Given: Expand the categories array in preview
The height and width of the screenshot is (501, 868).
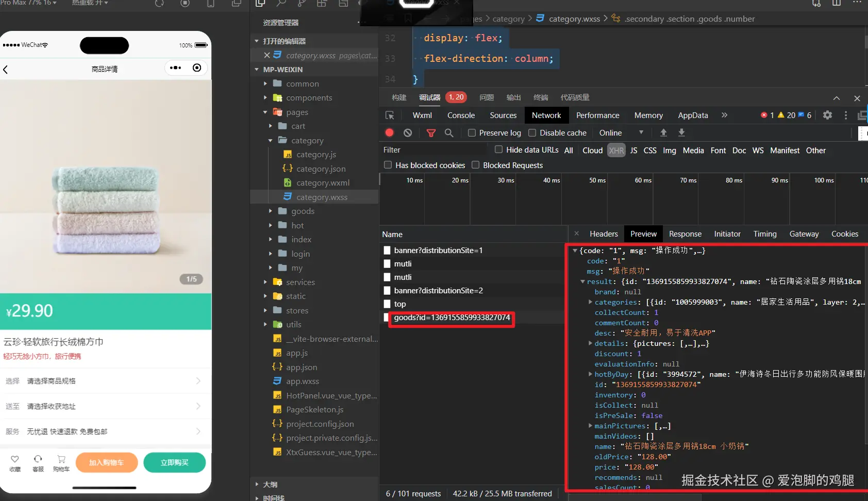Looking at the screenshot, I should (590, 302).
